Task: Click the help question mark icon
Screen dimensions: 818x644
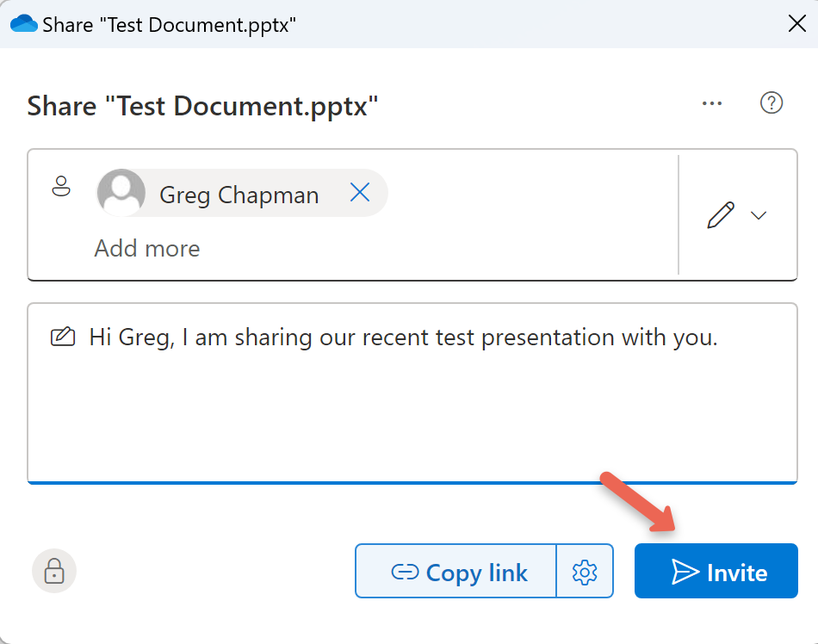Action: click(771, 103)
